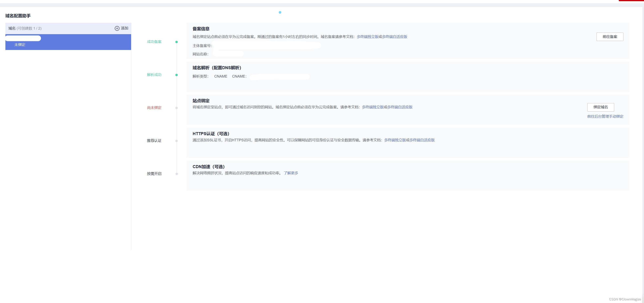644x303 pixels.
Task: Click the grey 推荐认证 step marker dot
Action: click(x=177, y=141)
